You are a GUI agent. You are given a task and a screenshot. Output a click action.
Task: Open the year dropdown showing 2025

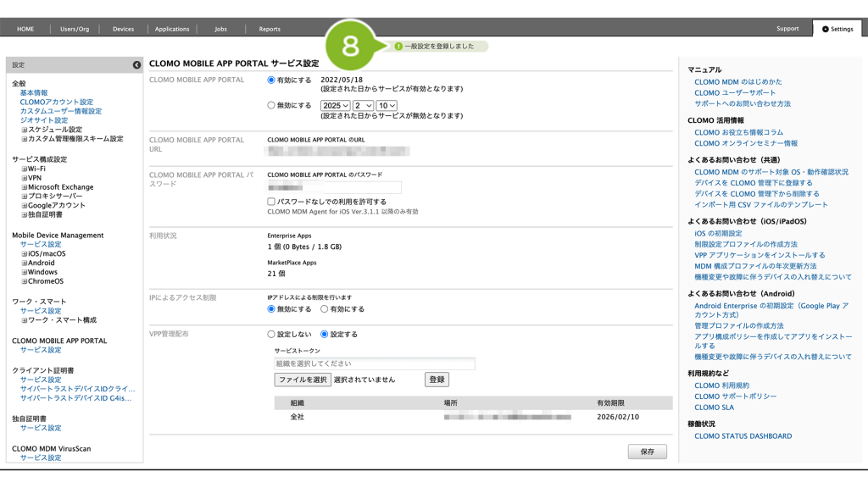tap(335, 106)
